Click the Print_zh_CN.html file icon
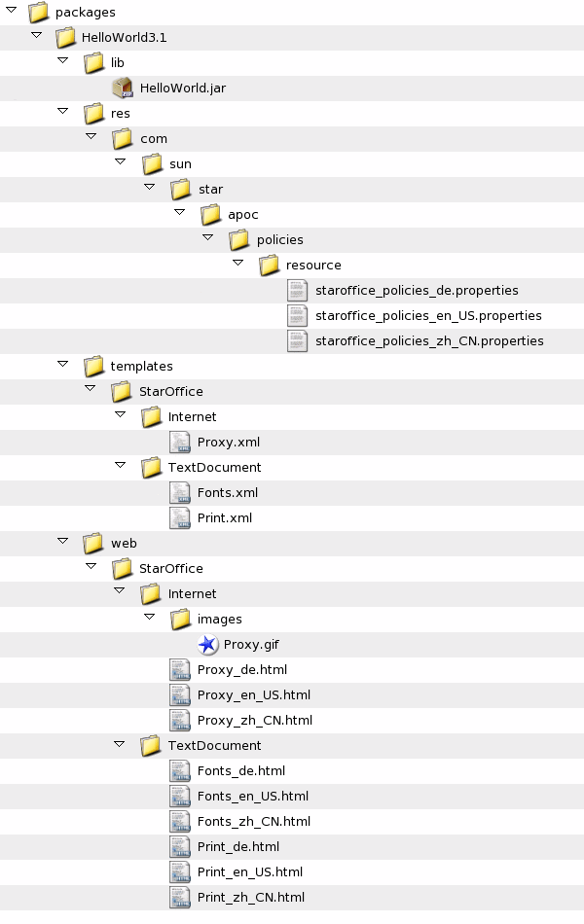Screen dimensions: 584x924 pos(180,898)
